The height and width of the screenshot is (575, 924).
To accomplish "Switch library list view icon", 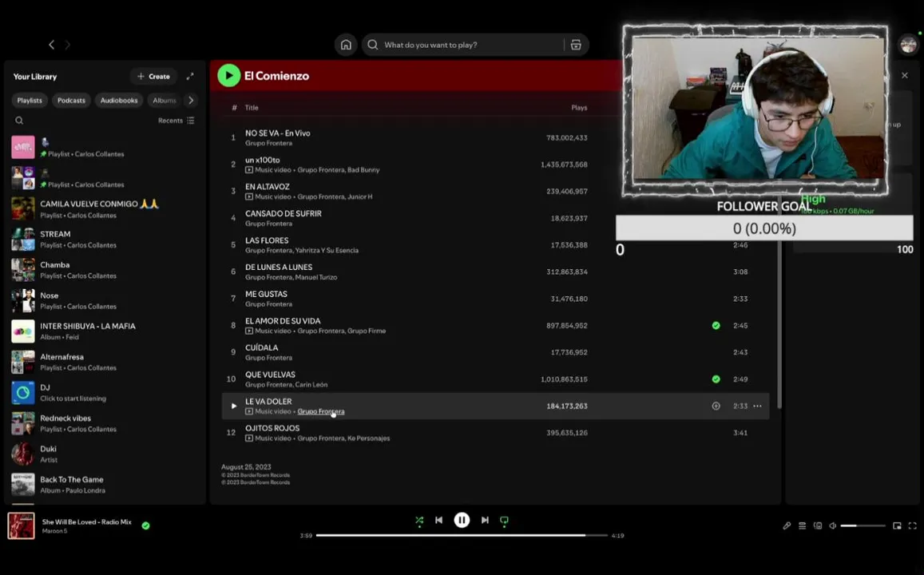I will (190, 120).
